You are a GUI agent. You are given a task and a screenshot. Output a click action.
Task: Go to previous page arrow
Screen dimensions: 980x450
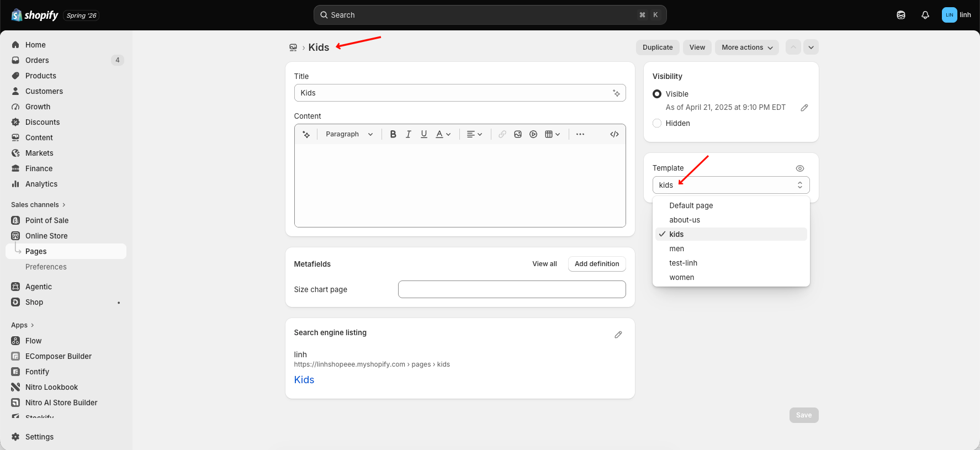click(793, 47)
